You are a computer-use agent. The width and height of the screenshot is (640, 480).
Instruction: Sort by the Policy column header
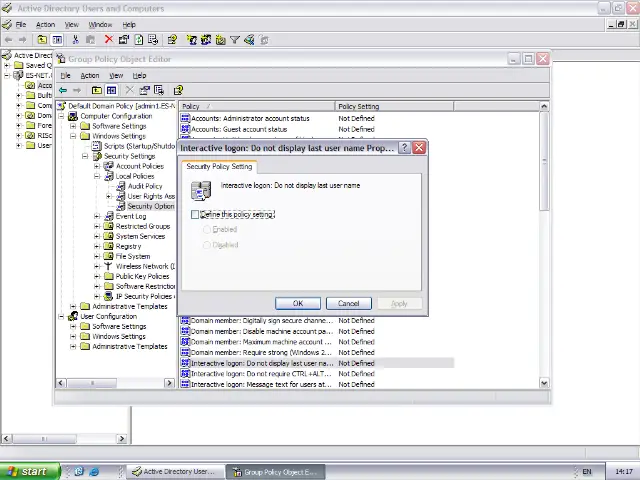click(257, 106)
